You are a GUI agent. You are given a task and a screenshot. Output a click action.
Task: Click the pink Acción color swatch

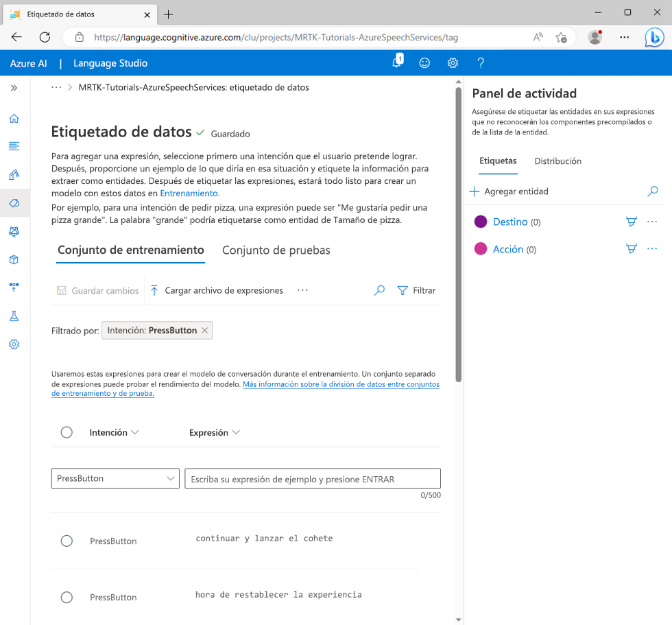pyautogui.click(x=481, y=248)
